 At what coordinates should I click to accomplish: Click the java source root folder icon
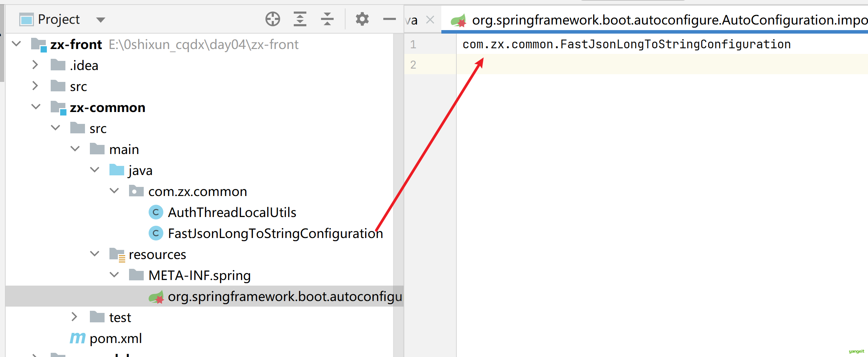[117, 170]
